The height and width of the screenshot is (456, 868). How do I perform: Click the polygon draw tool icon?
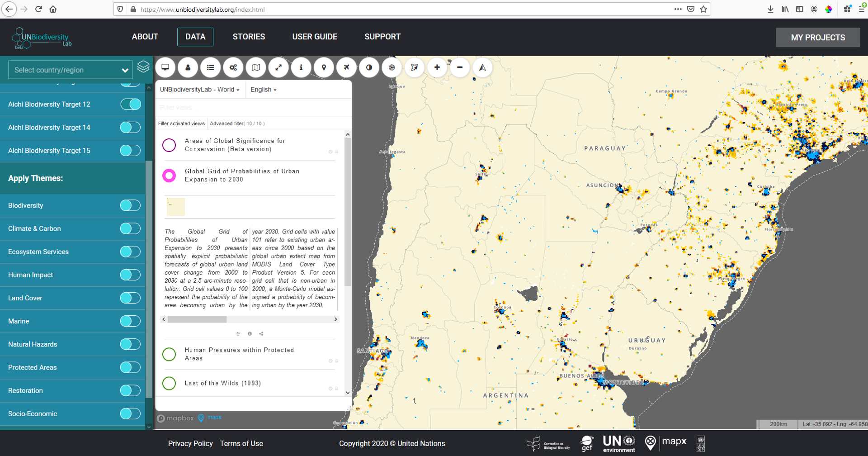pyautogui.click(x=414, y=67)
